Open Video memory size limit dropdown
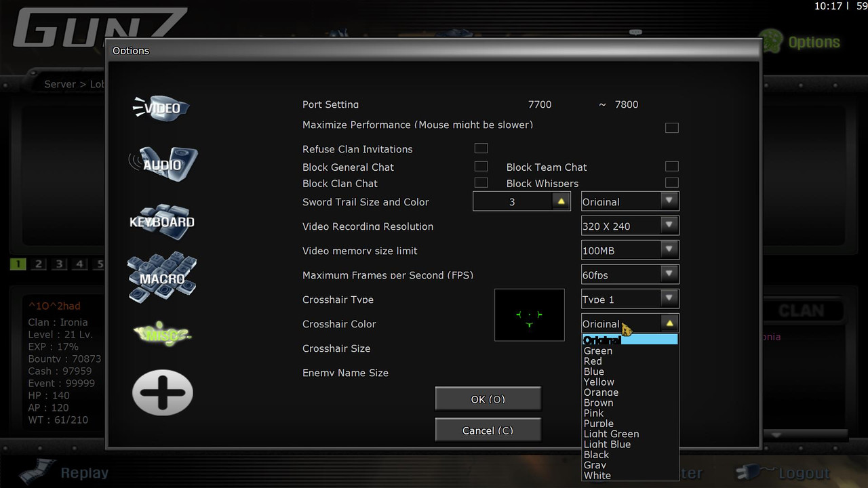 (x=630, y=250)
